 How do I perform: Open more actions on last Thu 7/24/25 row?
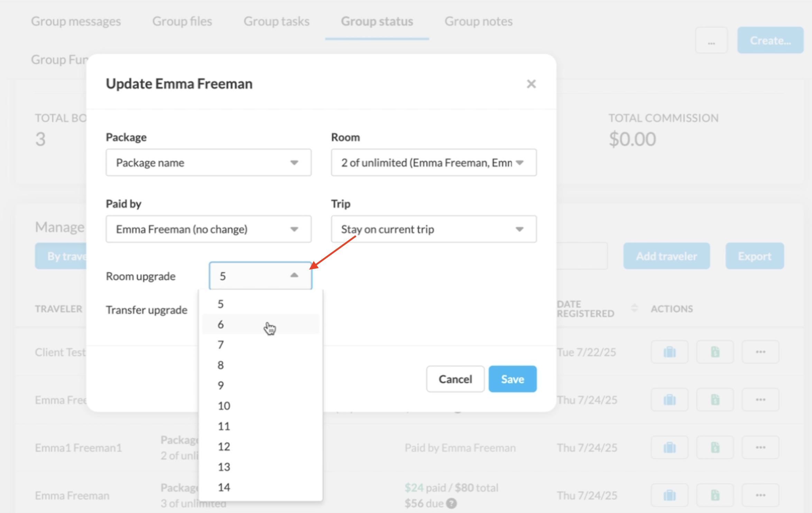pos(760,495)
